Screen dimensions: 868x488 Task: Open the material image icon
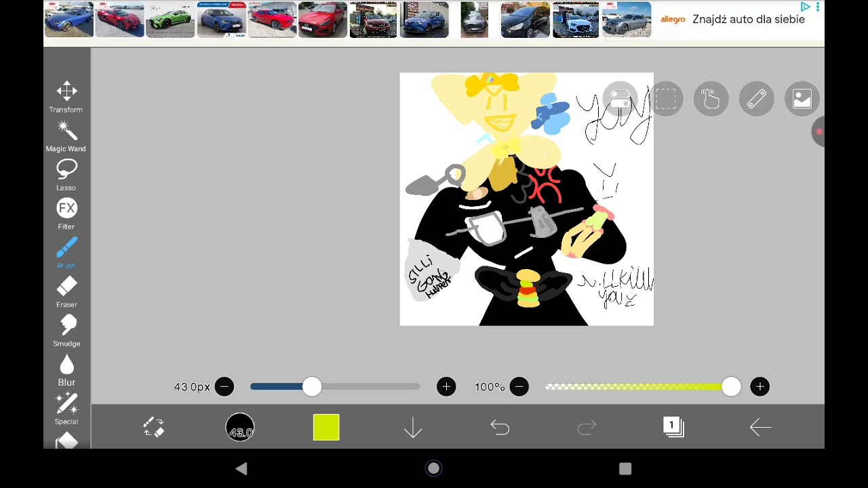click(802, 99)
